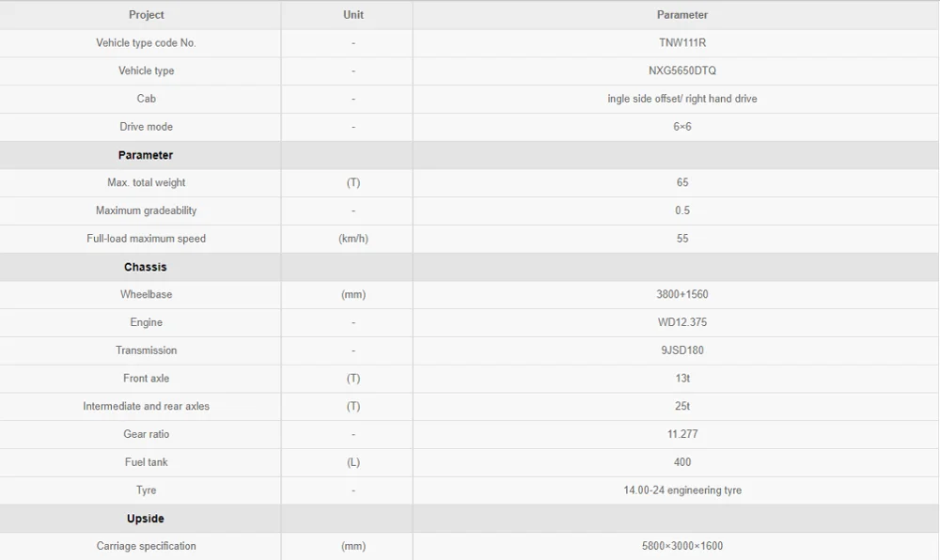
Task: Click the Max. total weight label
Action: coord(146,182)
